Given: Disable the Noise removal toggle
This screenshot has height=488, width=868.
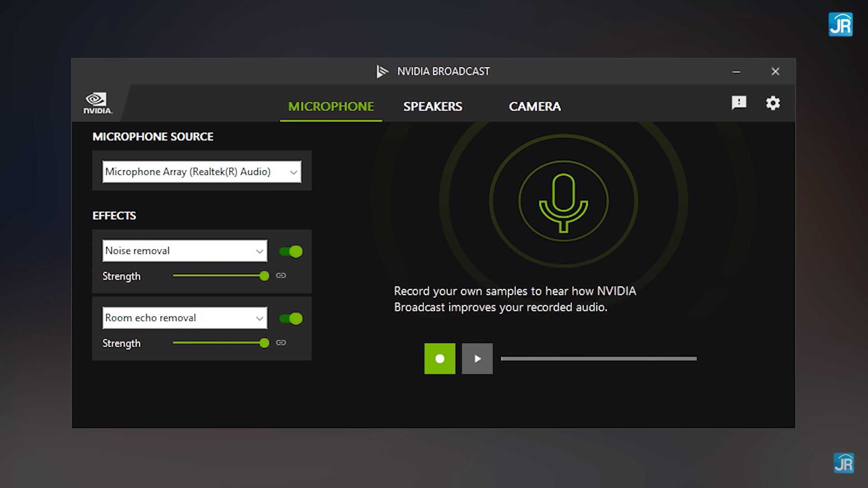Looking at the screenshot, I should tap(291, 251).
